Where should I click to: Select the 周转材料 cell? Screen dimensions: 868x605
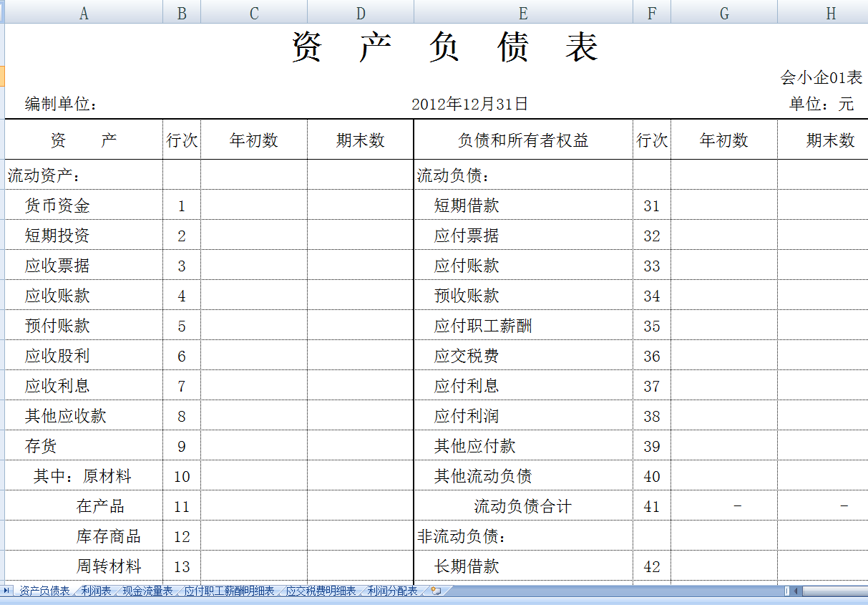84,567
